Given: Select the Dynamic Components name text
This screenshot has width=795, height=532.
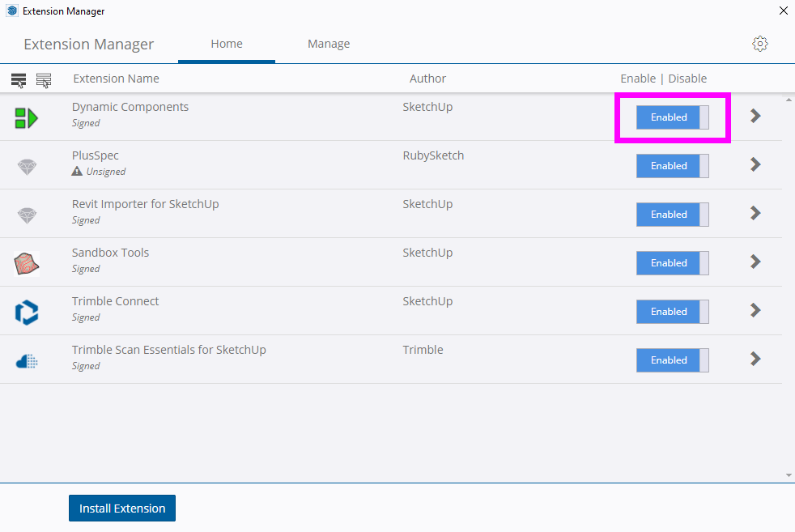Looking at the screenshot, I should coord(130,107).
